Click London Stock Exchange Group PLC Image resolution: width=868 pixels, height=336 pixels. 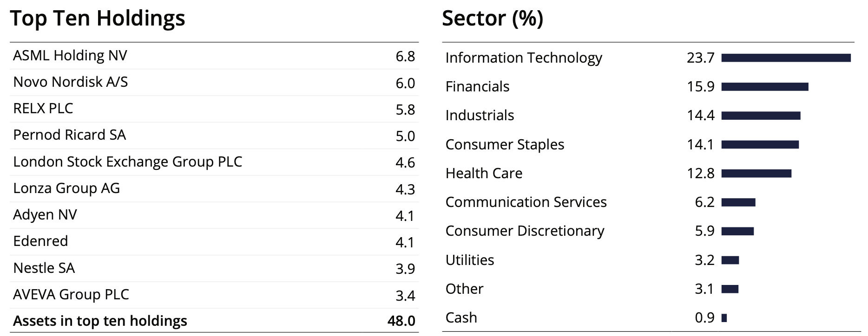tap(128, 162)
